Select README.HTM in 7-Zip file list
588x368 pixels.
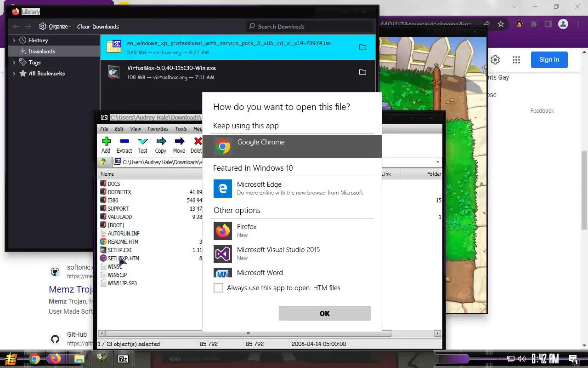[x=123, y=242]
